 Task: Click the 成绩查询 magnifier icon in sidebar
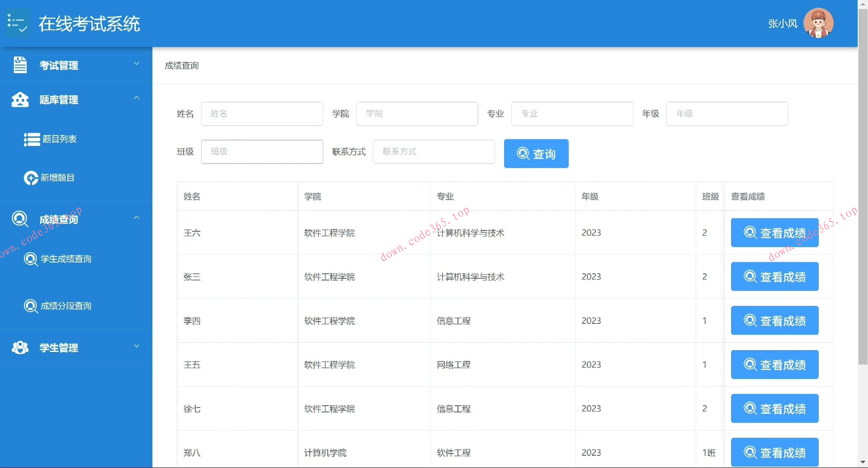click(x=19, y=219)
